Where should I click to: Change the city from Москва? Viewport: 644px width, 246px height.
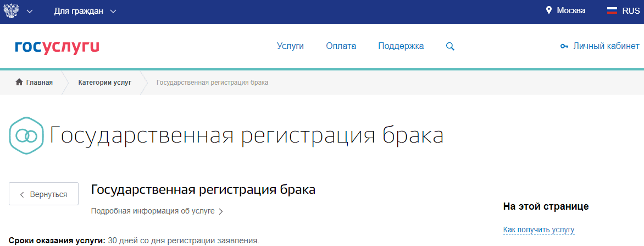[x=571, y=10]
